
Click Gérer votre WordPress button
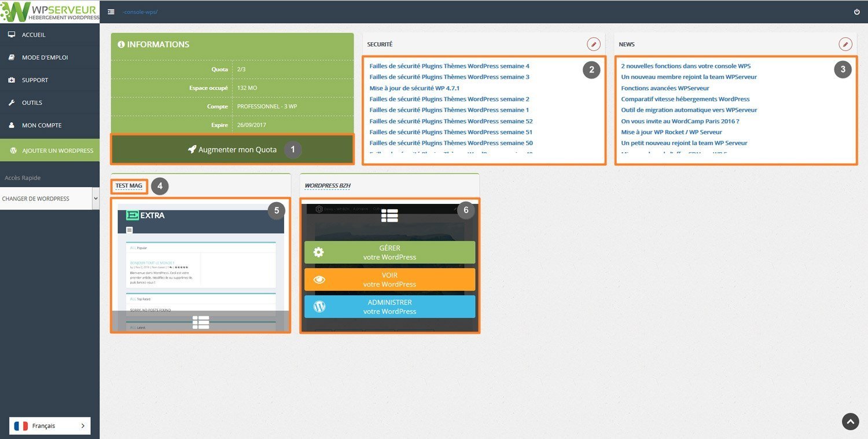click(390, 253)
